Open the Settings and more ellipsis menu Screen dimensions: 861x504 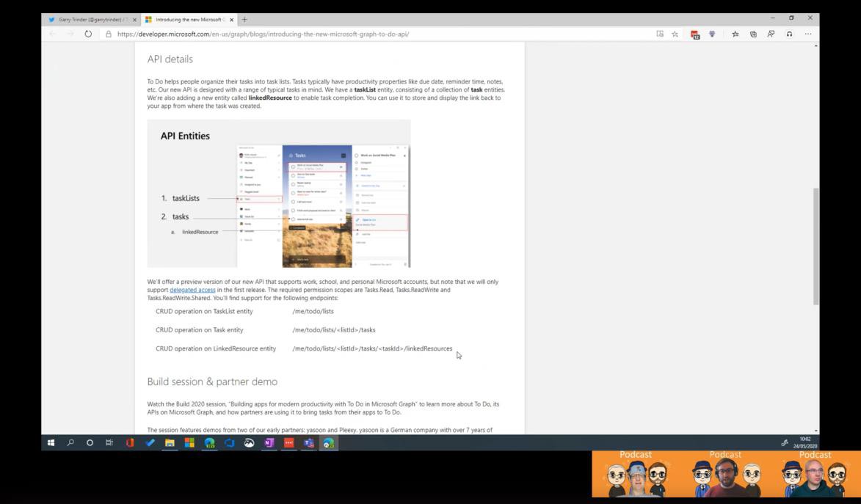coord(807,34)
